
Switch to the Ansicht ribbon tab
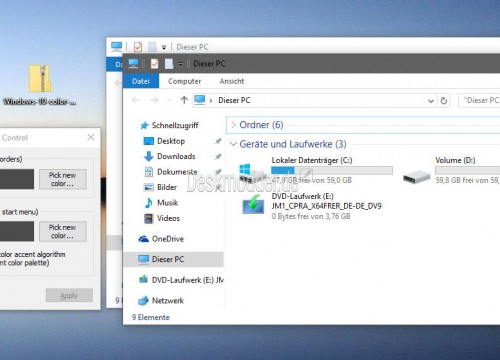point(232,81)
